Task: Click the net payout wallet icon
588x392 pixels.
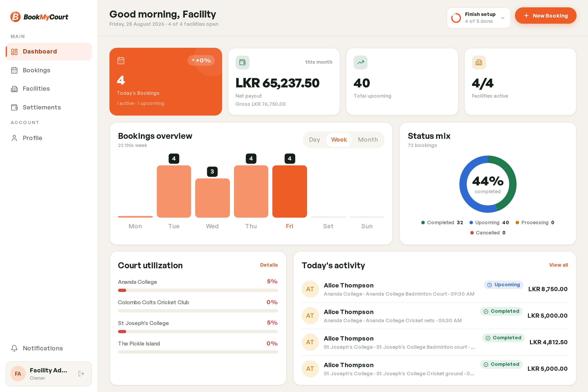Action: [x=242, y=62]
